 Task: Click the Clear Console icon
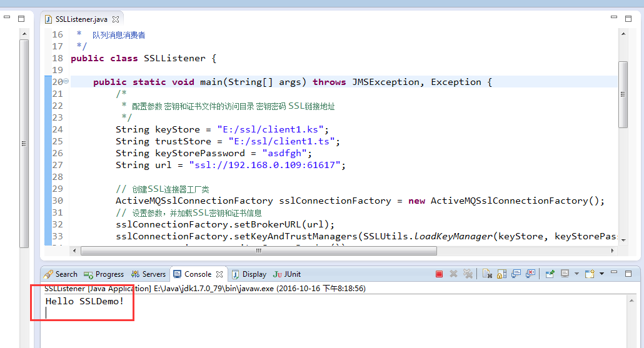(487, 274)
